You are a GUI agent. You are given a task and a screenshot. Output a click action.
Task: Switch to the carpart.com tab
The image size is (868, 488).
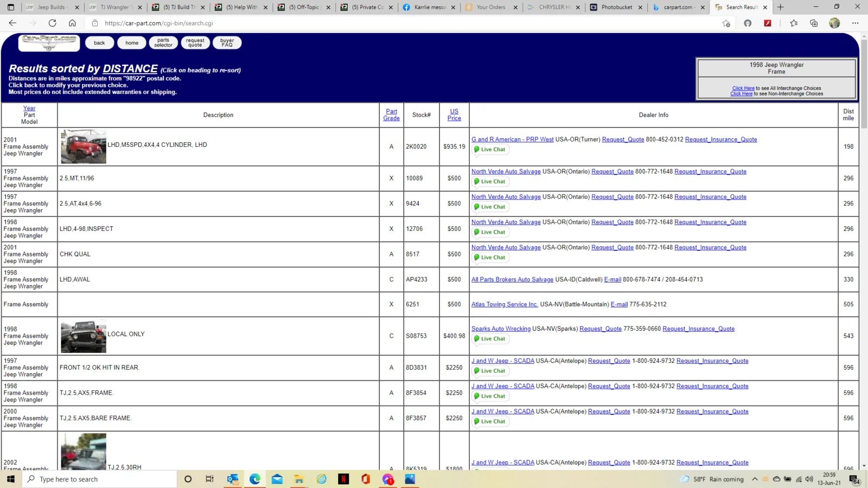[x=679, y=7]
